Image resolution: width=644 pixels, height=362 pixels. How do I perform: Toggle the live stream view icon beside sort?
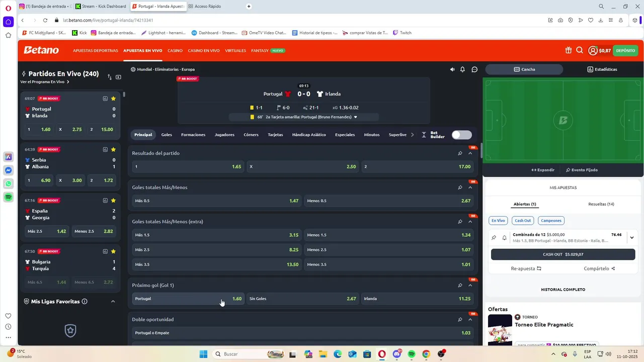118,77
